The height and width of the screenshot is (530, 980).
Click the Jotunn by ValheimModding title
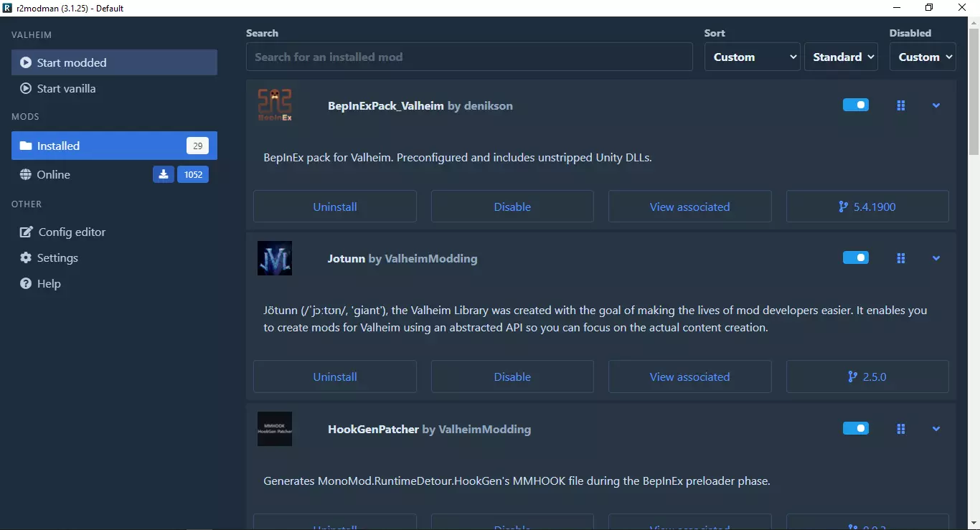402,258
